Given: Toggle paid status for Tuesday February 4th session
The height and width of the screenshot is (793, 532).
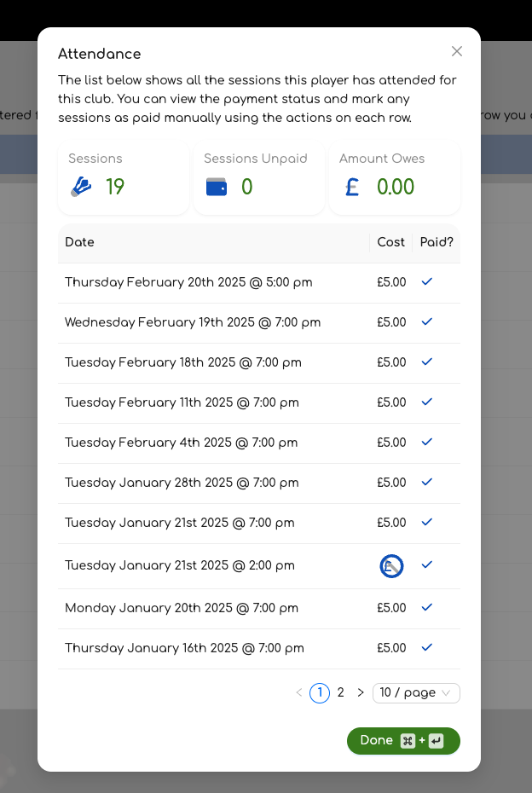Looking at the screenshot, I should [x=427, y=442].
